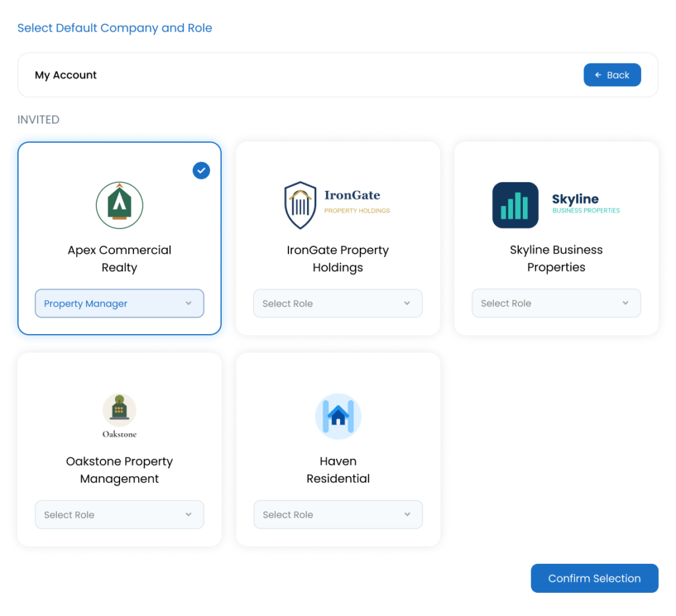This screenshot has width=676, height=616.
Task: Open Haven Residential Select Role dropdown
Action: click(338, 515)
